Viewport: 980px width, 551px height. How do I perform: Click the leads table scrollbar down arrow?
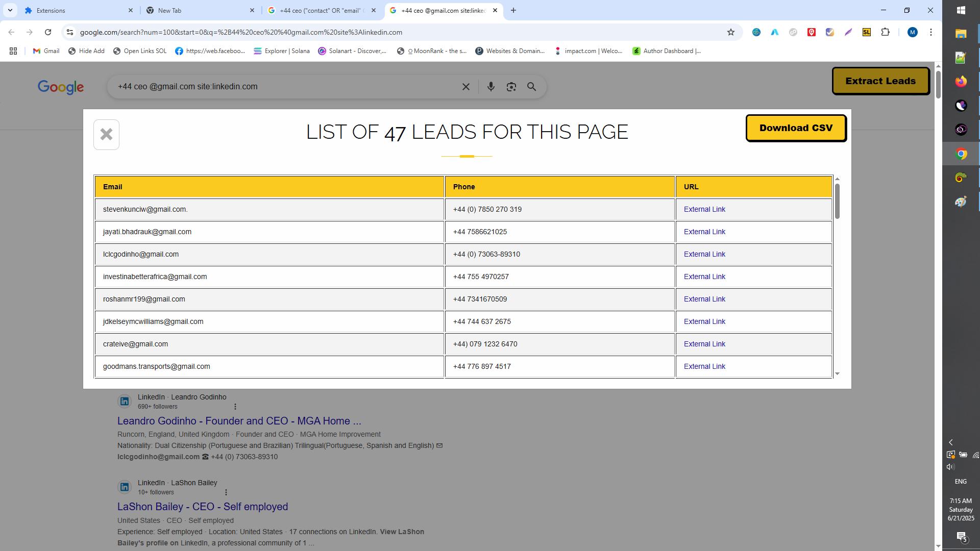pyautogui.click(x=837, y=374)
